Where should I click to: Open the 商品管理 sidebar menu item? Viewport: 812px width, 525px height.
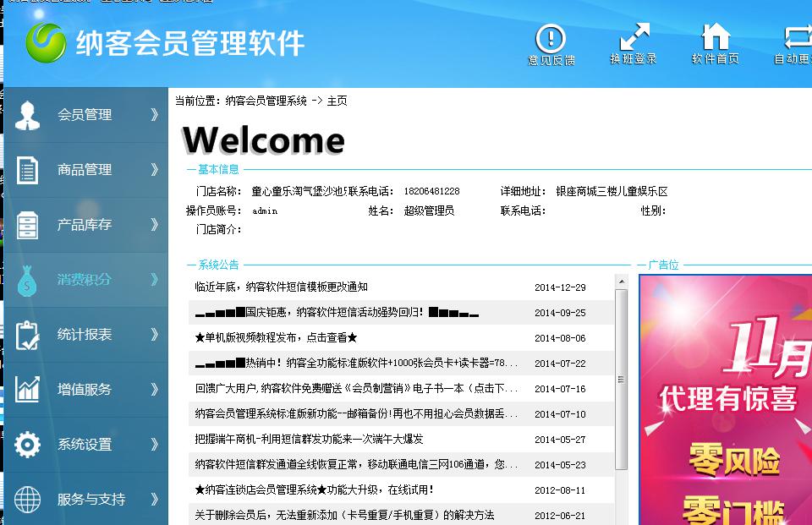pyautogui.click(x=85, y=170)
